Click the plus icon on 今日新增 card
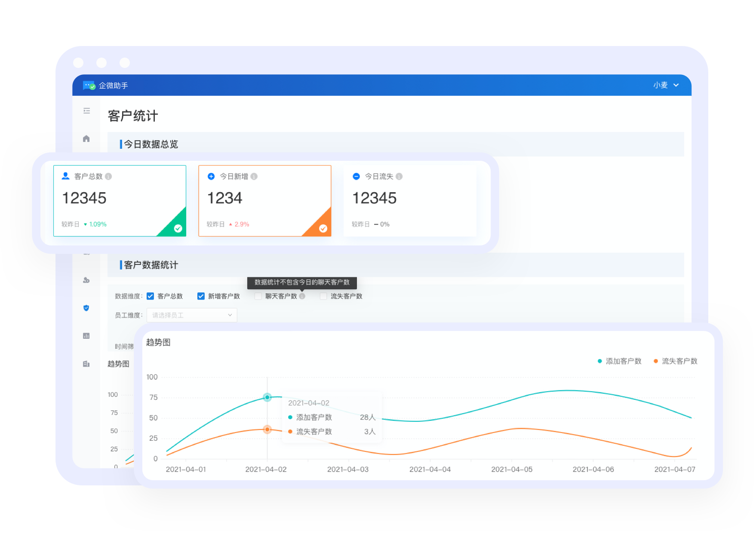The width and height of the screenshot is (756, 546). pos(211,176)
